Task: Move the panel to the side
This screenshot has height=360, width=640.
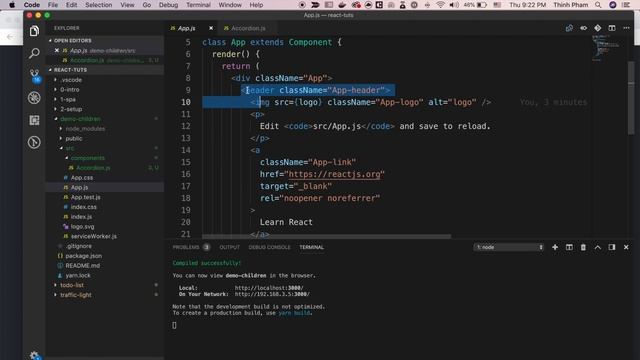Action: click(x=612, y=247)
